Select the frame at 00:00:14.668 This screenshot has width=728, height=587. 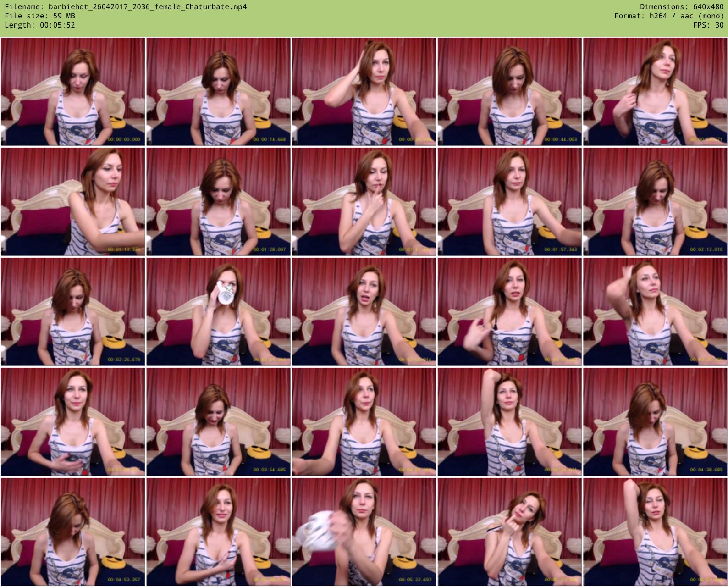(218, 92)
